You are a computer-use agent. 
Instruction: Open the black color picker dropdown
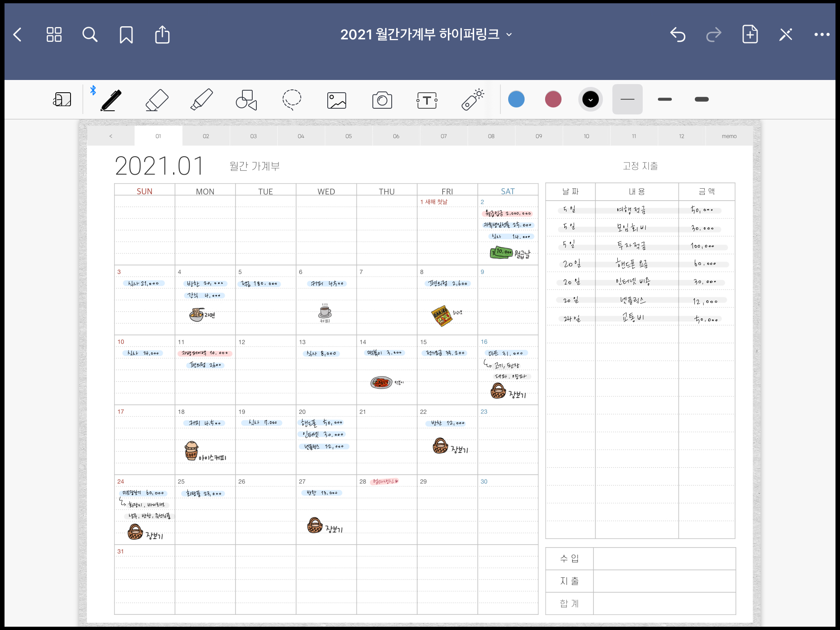pos(590,99)
